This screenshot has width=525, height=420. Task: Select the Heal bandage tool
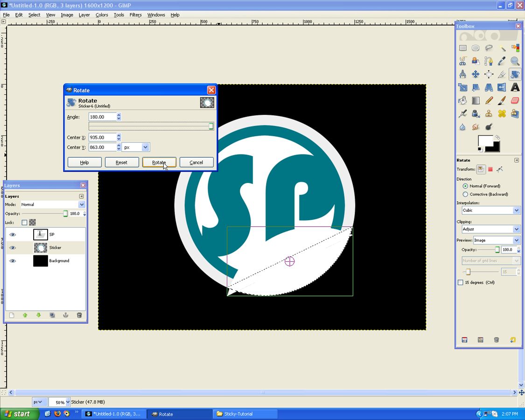(x=502, y=113)
